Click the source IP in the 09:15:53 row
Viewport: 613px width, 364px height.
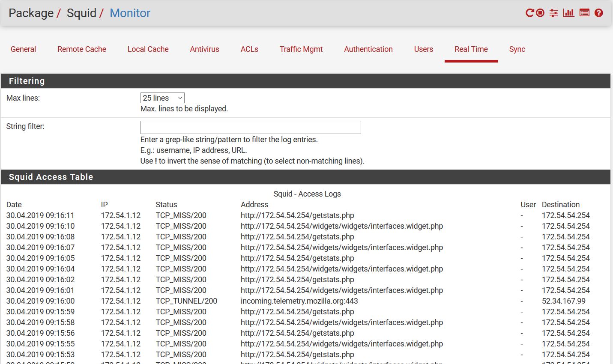[x=121, y=355]
